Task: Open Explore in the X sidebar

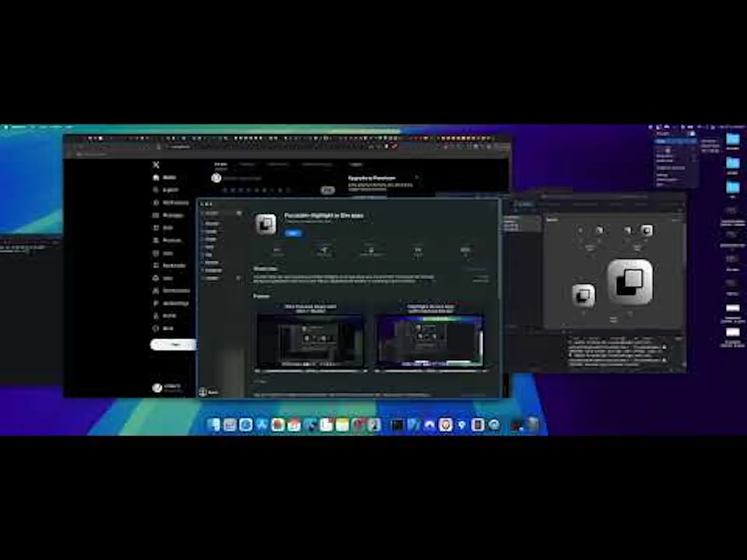Action: 166,190
